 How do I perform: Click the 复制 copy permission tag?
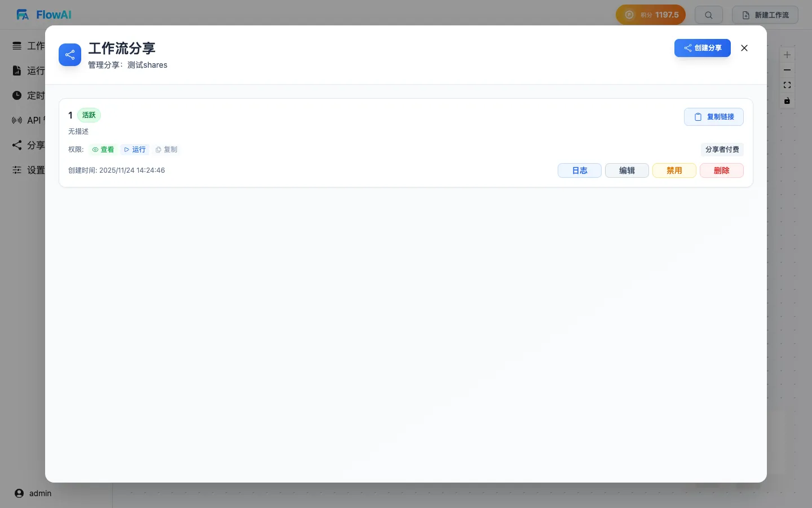tap(166, 150)
